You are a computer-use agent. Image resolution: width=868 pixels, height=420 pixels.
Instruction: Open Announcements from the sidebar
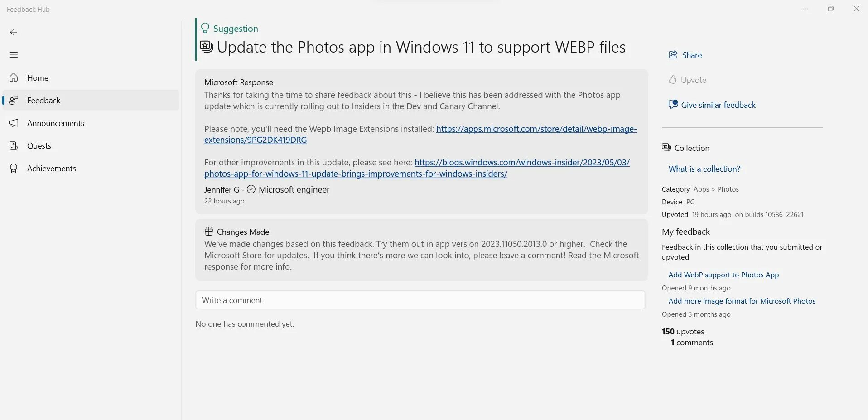[x=55, y=123]
